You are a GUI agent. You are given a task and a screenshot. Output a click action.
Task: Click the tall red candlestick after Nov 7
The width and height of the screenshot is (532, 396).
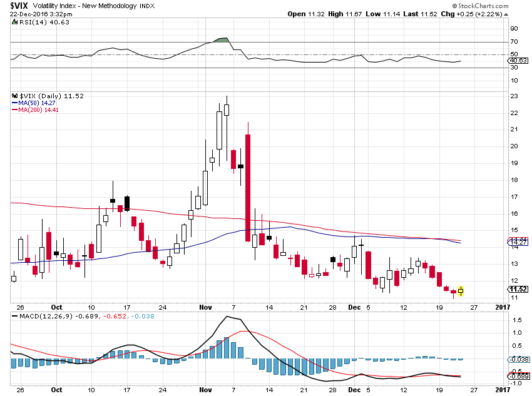248,188
